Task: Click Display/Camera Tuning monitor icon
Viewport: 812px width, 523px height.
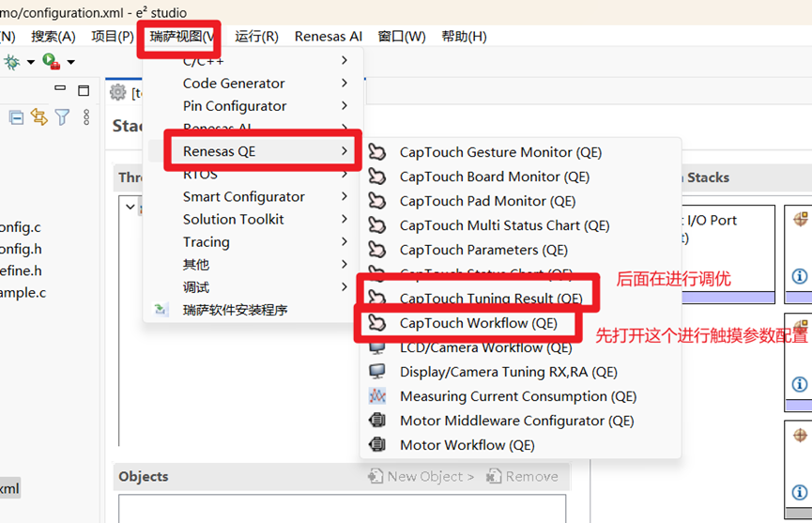Action: point(377,371)
